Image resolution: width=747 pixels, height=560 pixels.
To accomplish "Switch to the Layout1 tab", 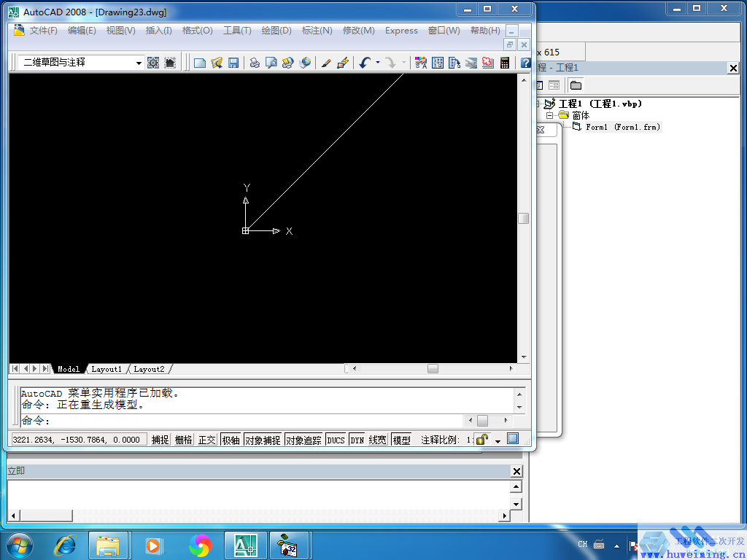I will click(107, 369).
